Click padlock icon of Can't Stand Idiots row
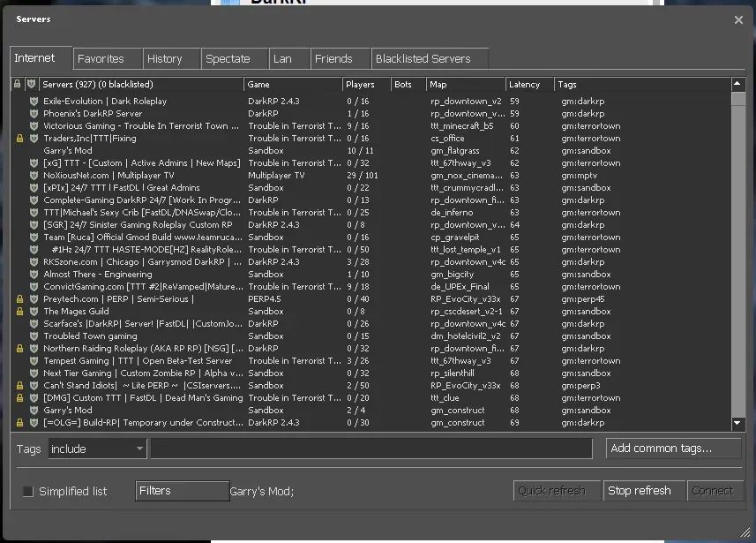 19,386
